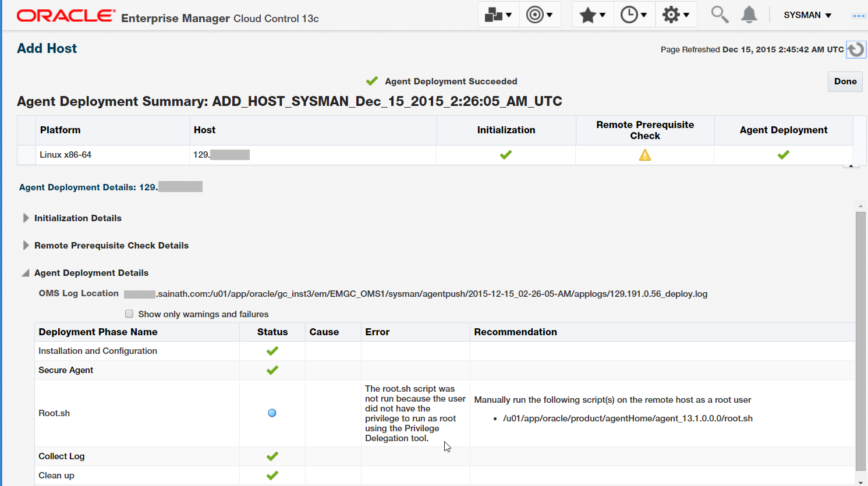
Task: Click the Agent Deployment green checkmark in summary
Action: (x=784, y=155)
